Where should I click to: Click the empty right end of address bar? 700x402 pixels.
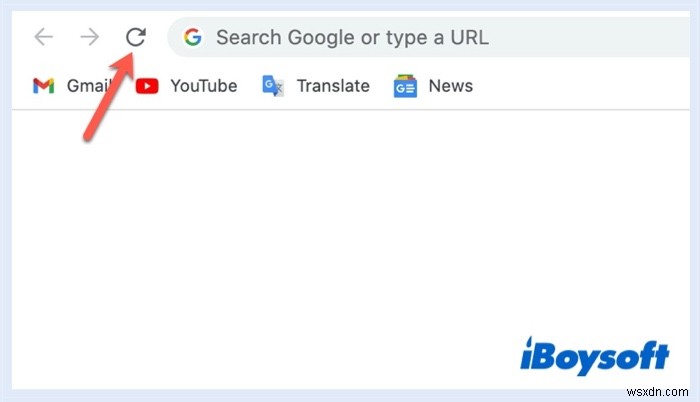(x=620, y=38)
